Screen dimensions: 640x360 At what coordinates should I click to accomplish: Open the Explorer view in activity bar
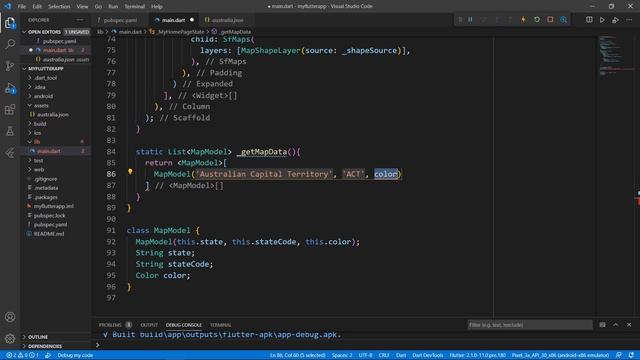click(10, 22)
